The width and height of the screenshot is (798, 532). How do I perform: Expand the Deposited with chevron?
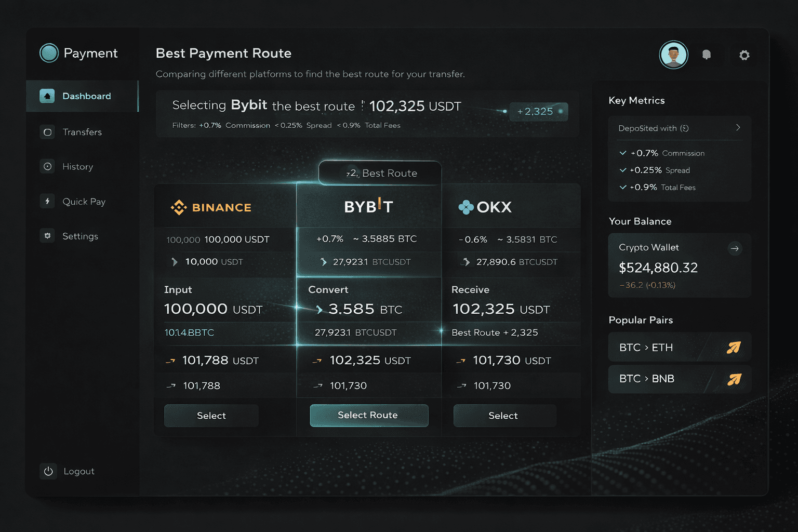[738, 128]
